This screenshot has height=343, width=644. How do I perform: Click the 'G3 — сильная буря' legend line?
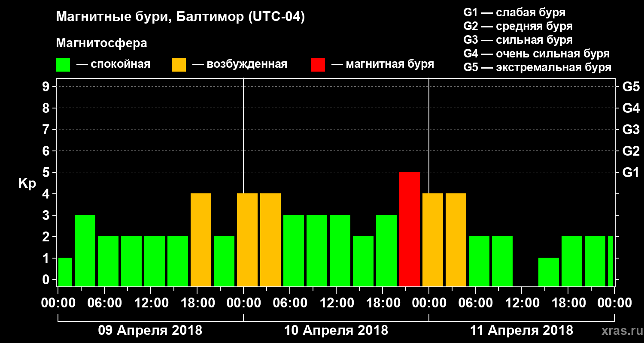click(x=518, y=40)
